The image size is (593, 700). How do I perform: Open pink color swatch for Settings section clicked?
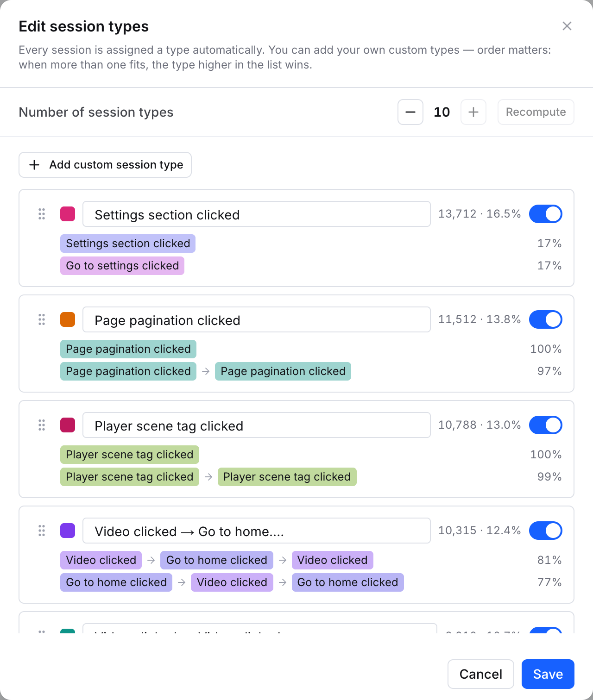coord(68,214)
